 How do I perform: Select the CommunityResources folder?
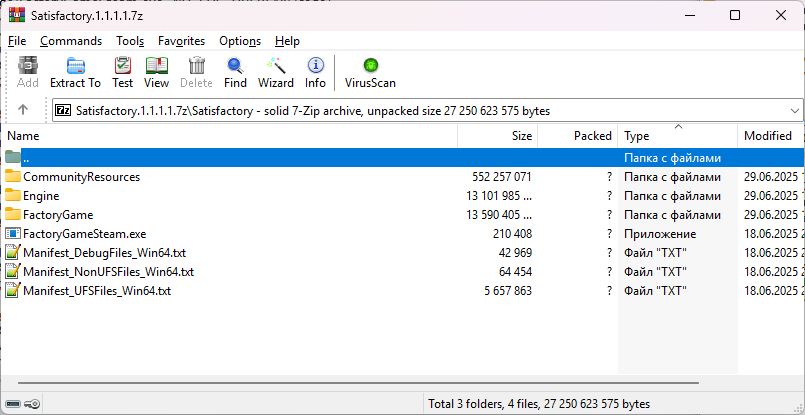coord(81,177)
